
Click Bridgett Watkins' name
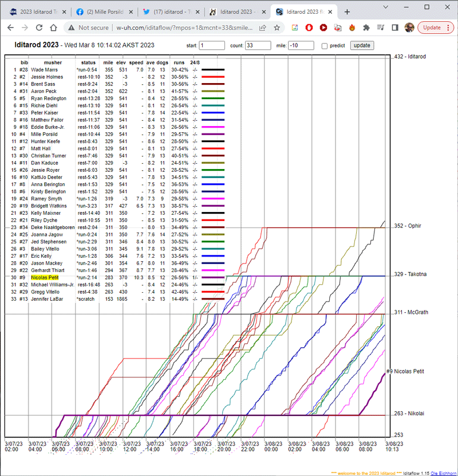(49, 206)
